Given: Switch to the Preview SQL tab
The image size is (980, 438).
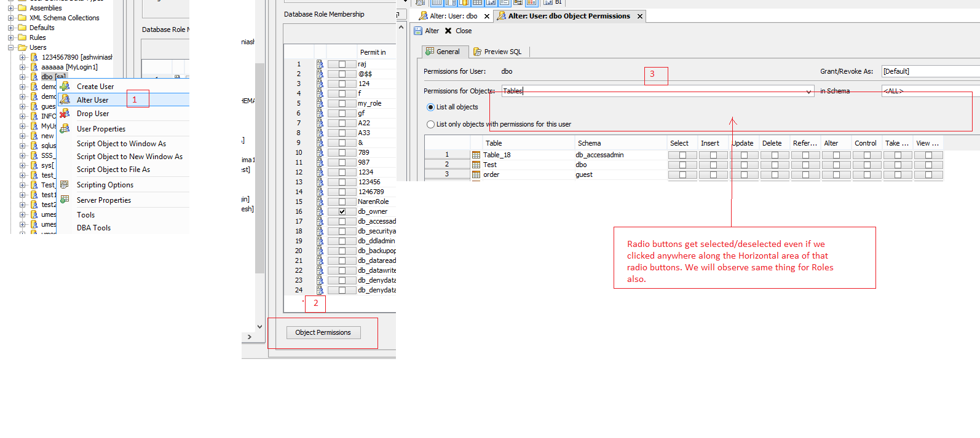Looking at the screenshot, I should pyautogui.click(x=497, y=52).
